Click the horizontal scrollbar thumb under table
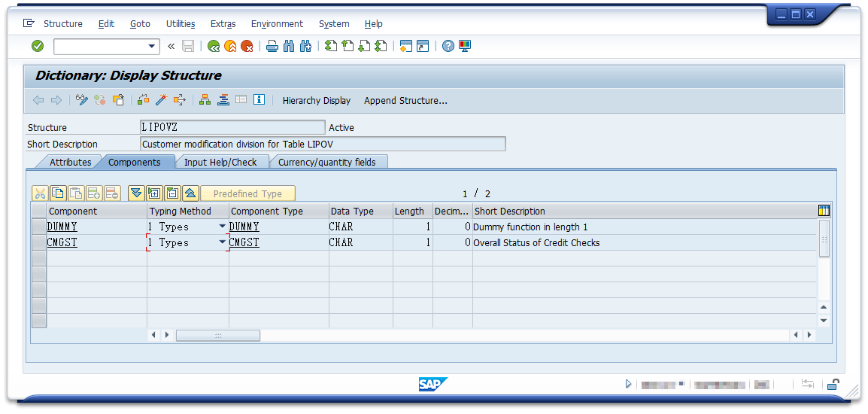The width and height of the screenshot is (868, 414). [217, 335]
